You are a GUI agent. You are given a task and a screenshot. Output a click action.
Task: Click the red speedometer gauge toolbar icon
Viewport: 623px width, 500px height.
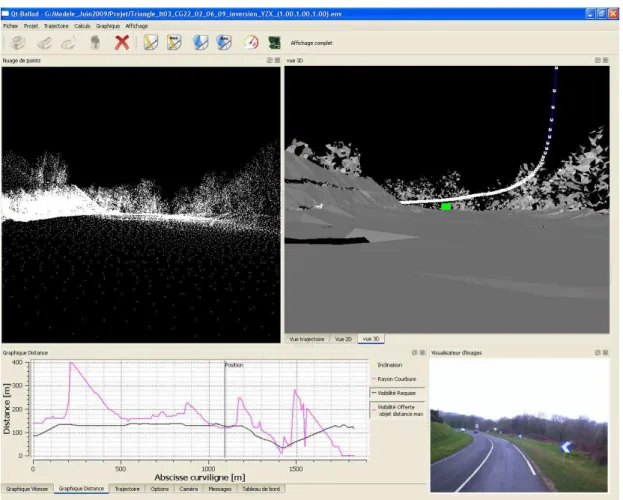click(x=251, y=42)
